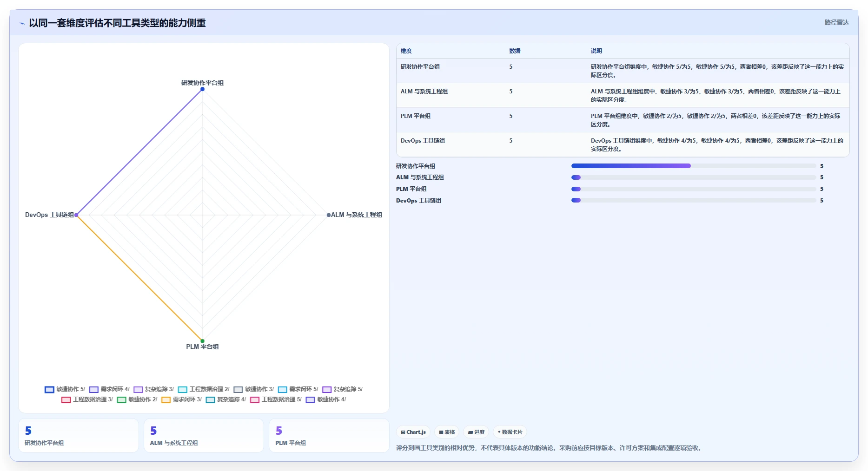Image resolution: width=868 pixels, height=471 pixels.
Task: Click the purple radar point at DevOps 工具链组
Action: (76, 215)
